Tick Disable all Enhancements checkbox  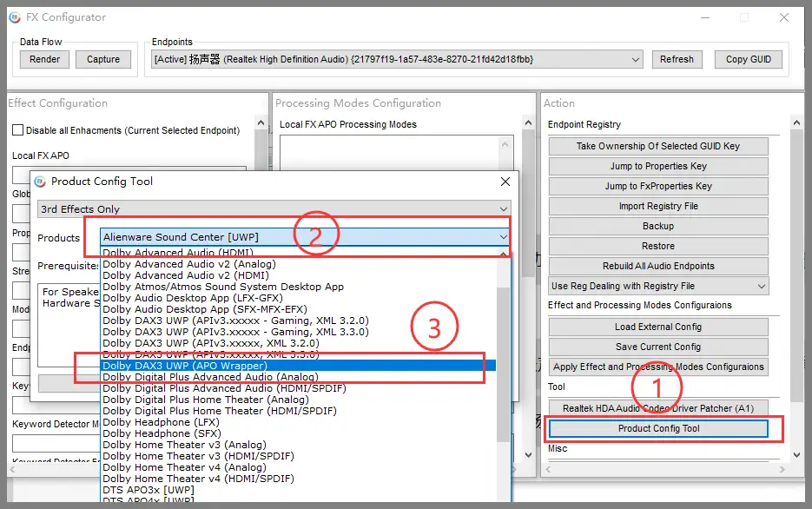coord(17,130)
